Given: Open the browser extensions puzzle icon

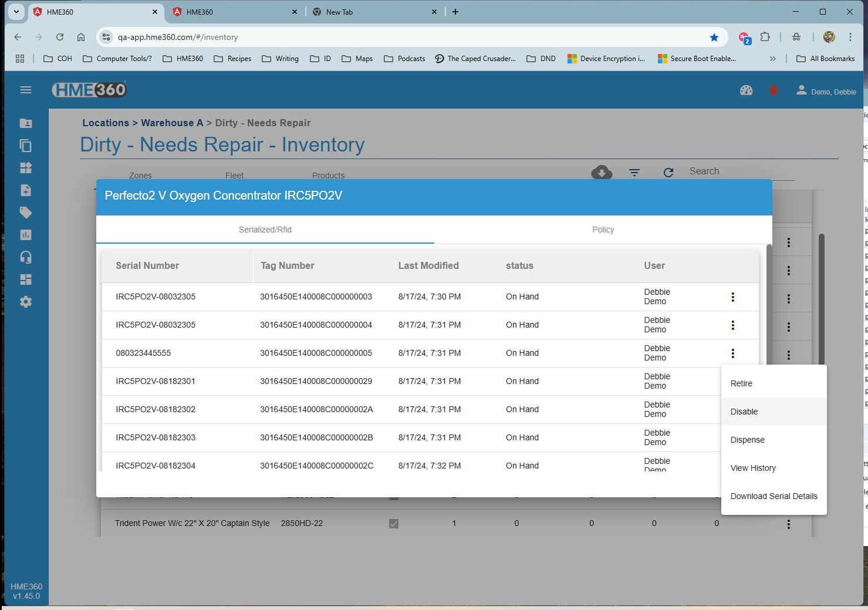Looking at the screenshot, I should [x=765, y=37].
